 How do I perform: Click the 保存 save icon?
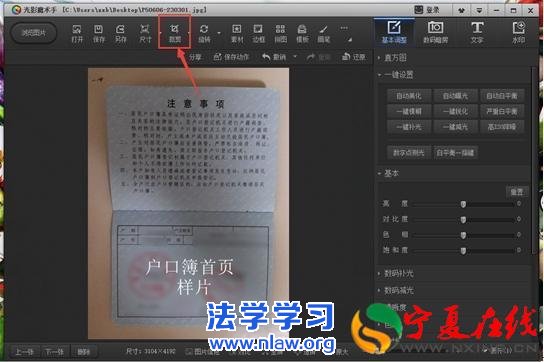click(x=99, y=33)
